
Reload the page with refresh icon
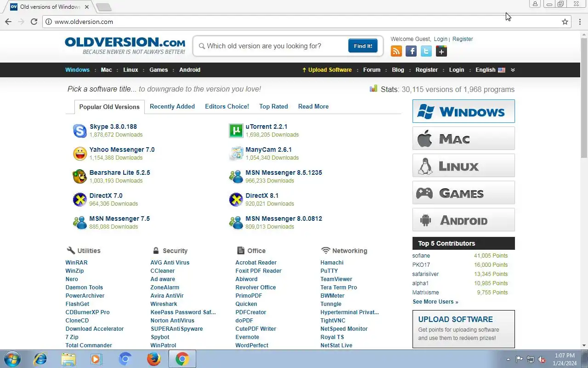34,22
